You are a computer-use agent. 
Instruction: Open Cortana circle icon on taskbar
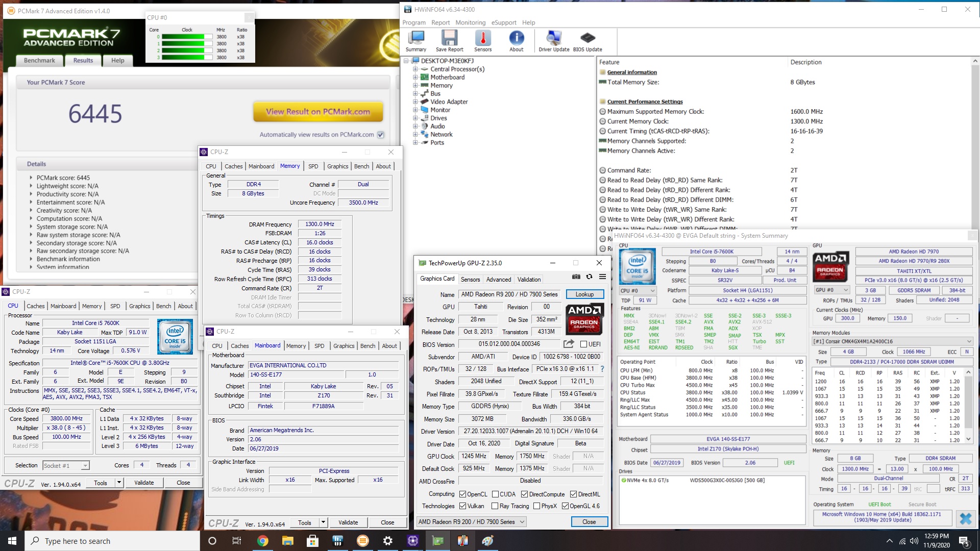[x=212, y=541]
